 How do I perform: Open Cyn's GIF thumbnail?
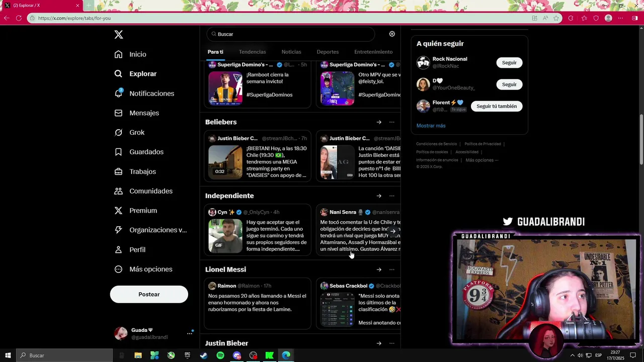225,236
